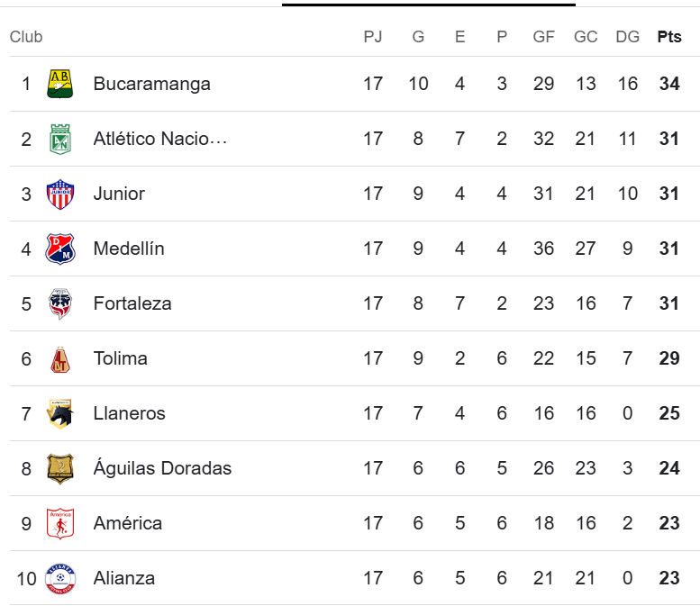
Task: Click the Pts column header
Action: 668,37
